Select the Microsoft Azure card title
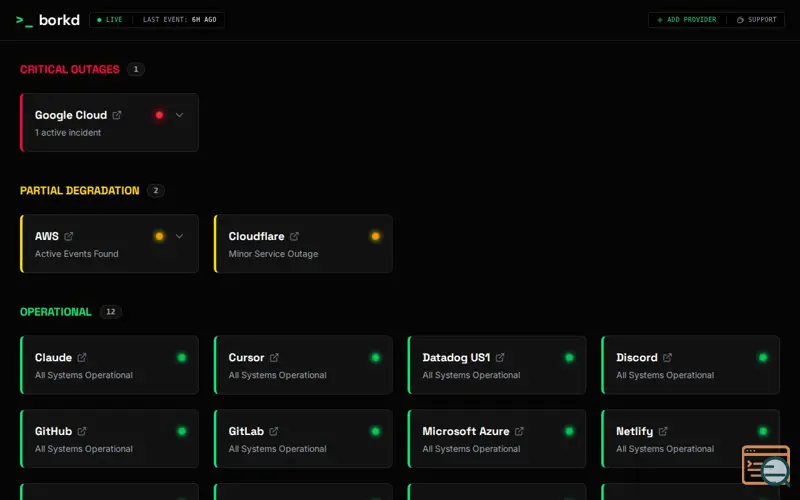This screenshot has width=800, height=500. click(x=466, y=431)
